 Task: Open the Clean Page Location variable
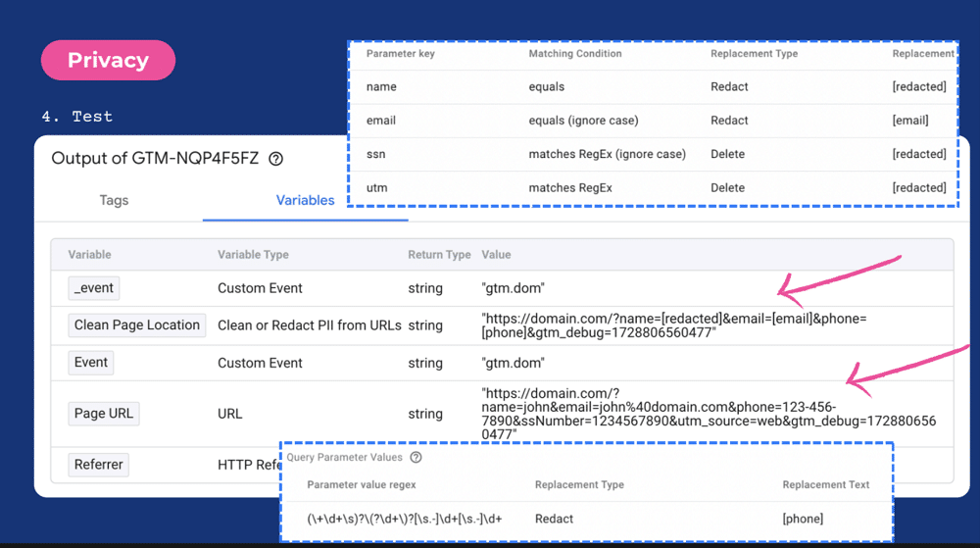[137, 325]
